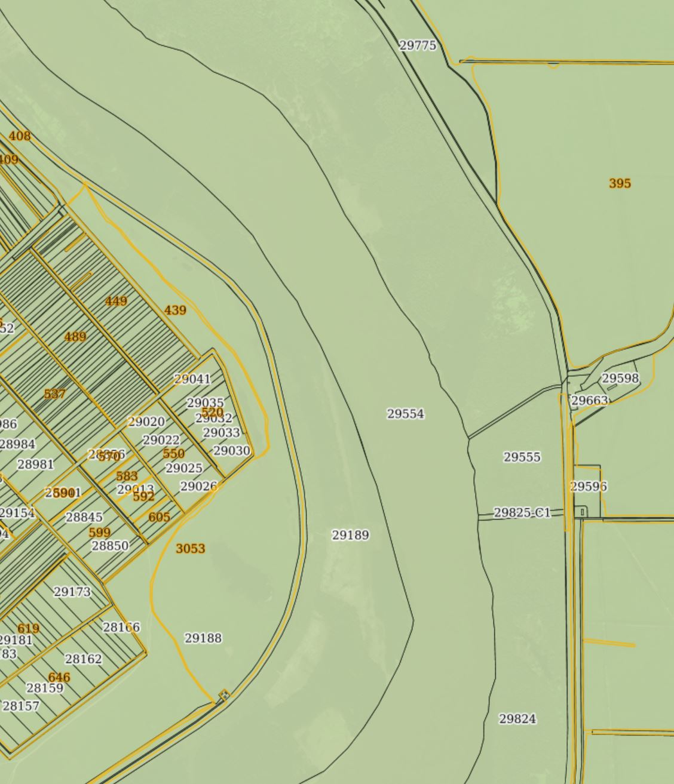Click the 28845 parcel label
674x784 pixels.
pos(84,518)
